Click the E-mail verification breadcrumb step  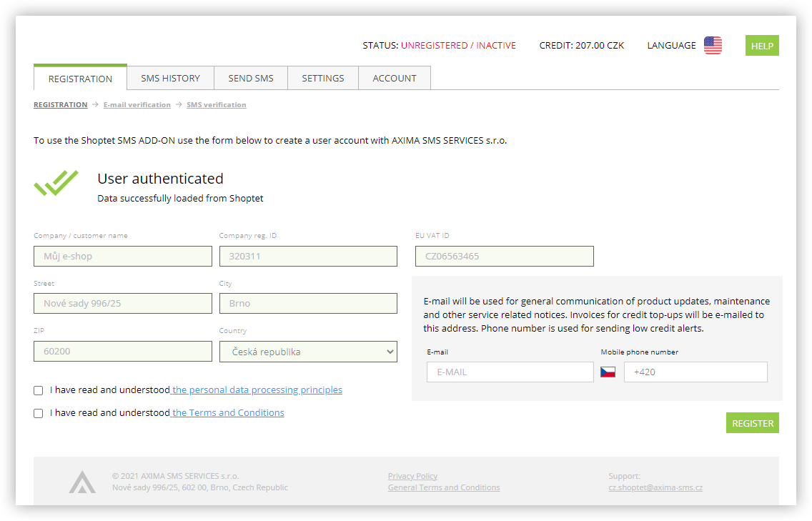[137, 104]
